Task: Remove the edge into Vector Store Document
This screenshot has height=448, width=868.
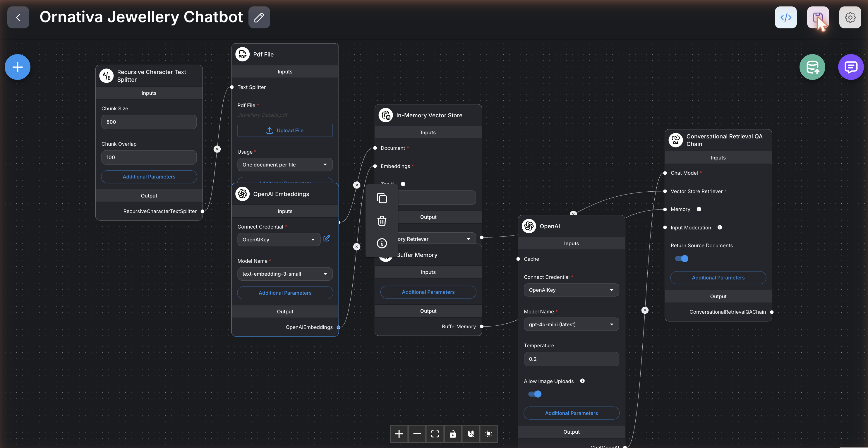Action: (356, 185)
